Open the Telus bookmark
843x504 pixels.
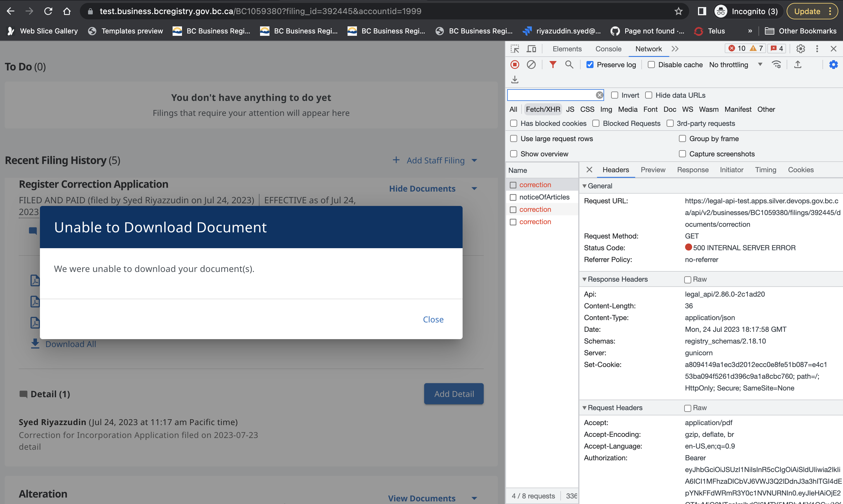(709, 31)
